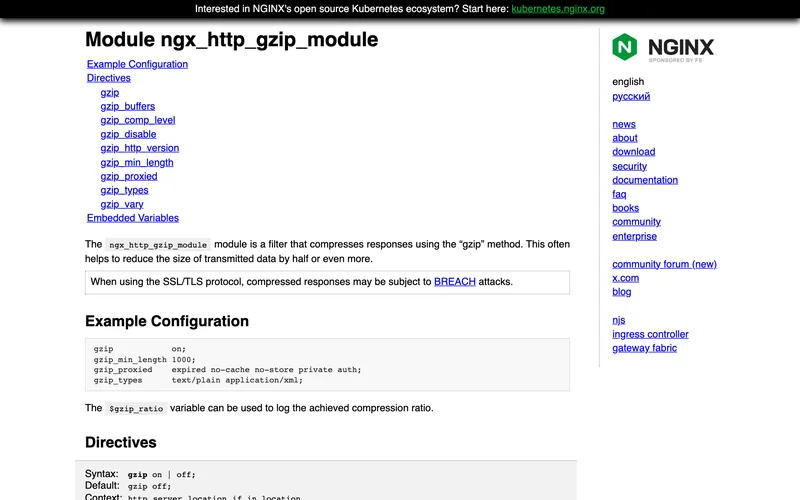Open the gzip_proxied directive link
This screenshot has width=800, height=500.
[129, 176]
